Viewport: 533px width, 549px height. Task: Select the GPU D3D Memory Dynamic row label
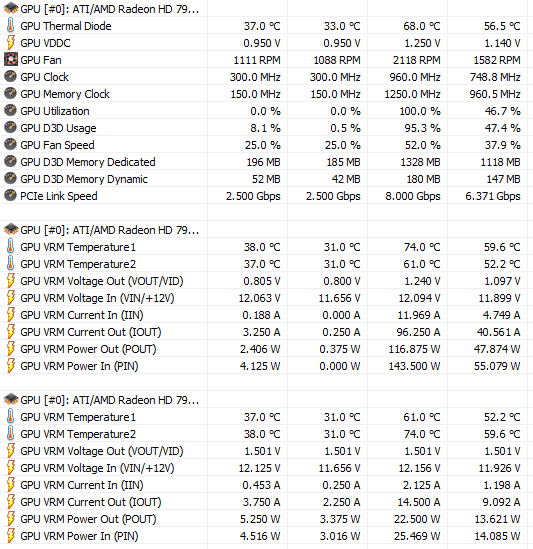coord(84,179)
